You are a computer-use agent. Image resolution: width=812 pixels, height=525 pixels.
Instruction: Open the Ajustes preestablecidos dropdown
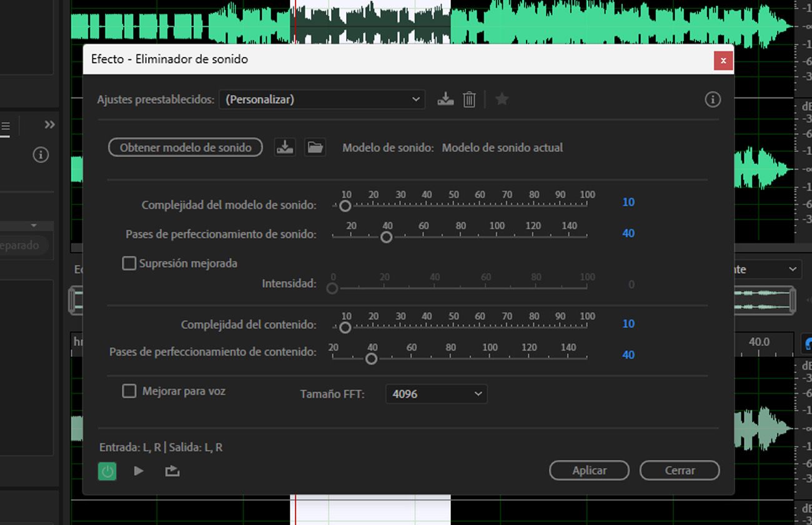(322, 99)
